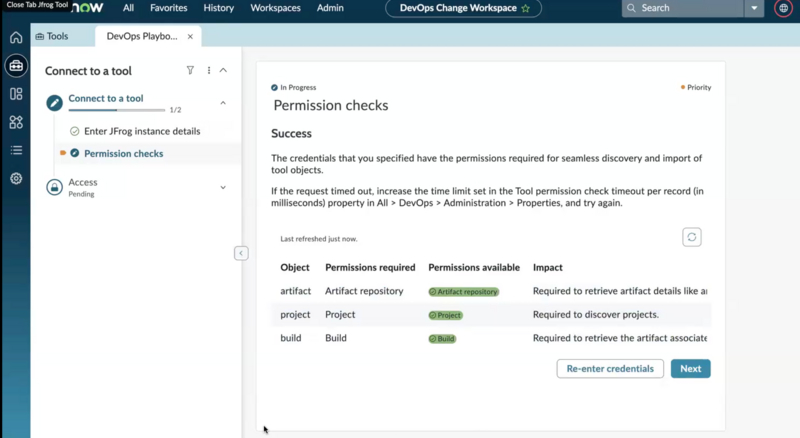Screen dimensions: 800x438
Task: Collapse the left playbook sidebar
Action: pyautogui.click(x=241, y=253)
